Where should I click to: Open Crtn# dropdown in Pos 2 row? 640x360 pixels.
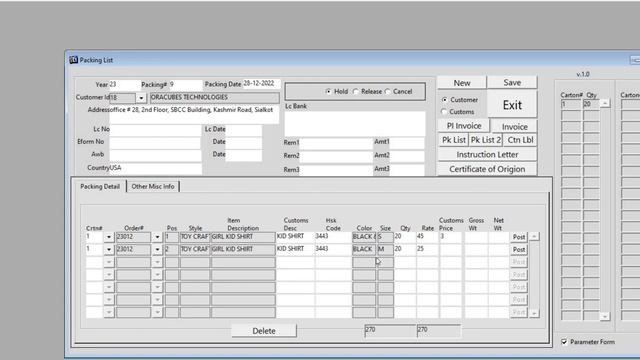109,249
